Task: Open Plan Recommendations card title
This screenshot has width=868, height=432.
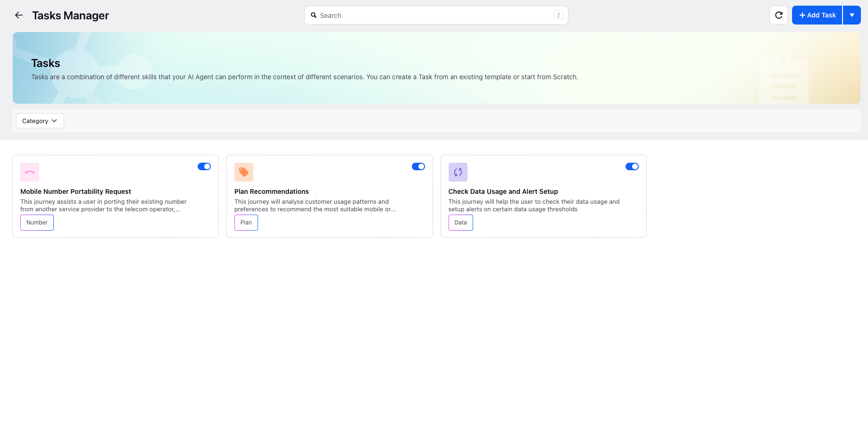Action: [272, 191]
